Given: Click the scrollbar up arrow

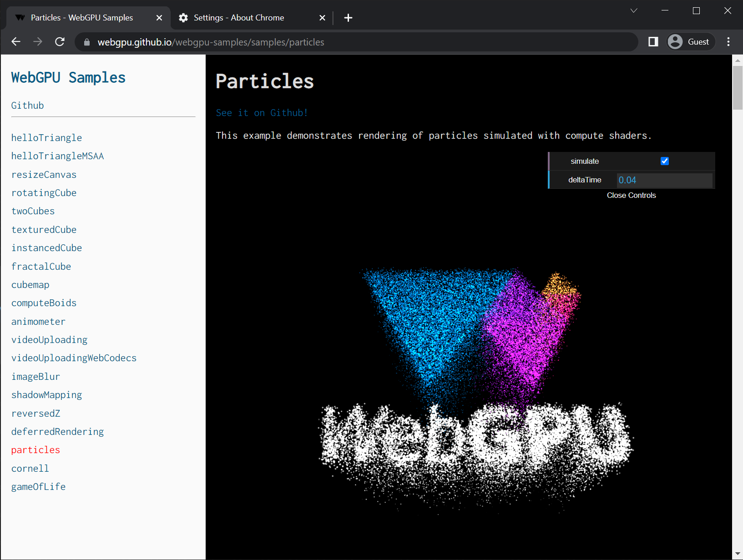Looking at the screenshot, I should 738,60.
